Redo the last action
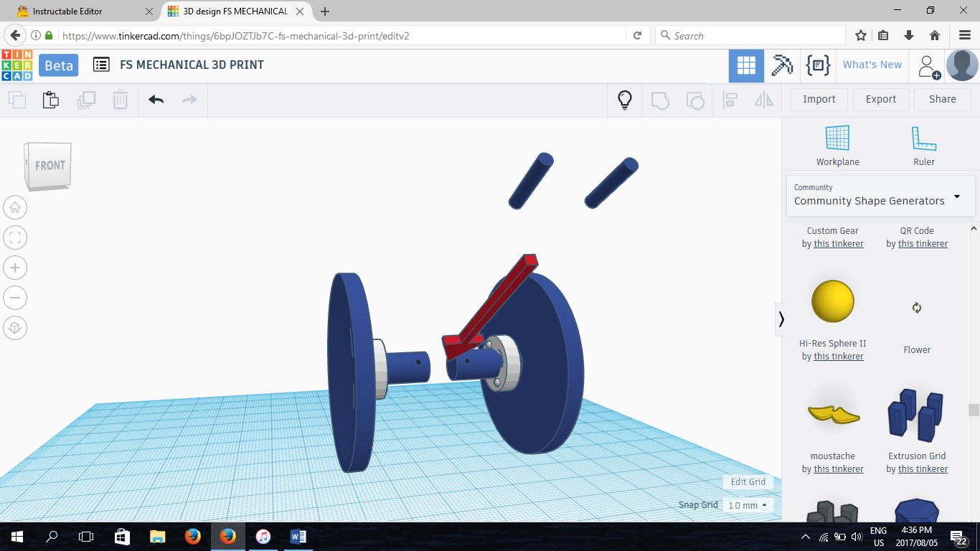This screenshot has height=551, width=980. tap(189, 100)
